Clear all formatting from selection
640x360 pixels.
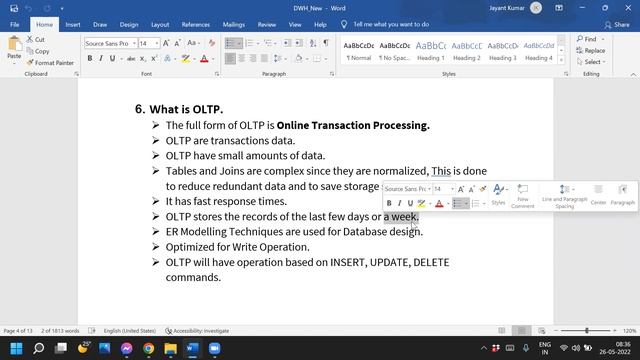tap(211, 43)
